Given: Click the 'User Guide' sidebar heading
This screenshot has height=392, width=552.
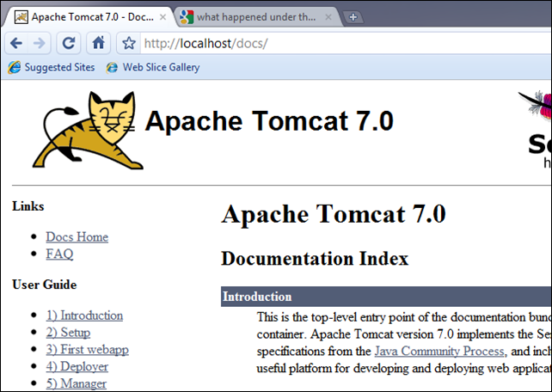Looking at the screenshot, I should 45,285.
